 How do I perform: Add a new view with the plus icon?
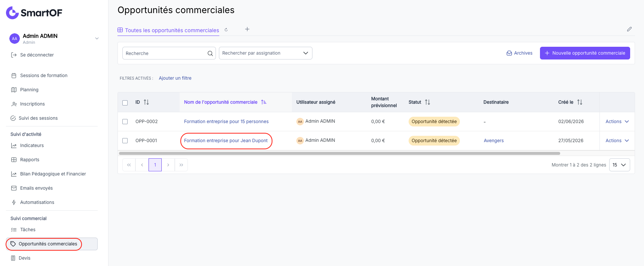247,29
